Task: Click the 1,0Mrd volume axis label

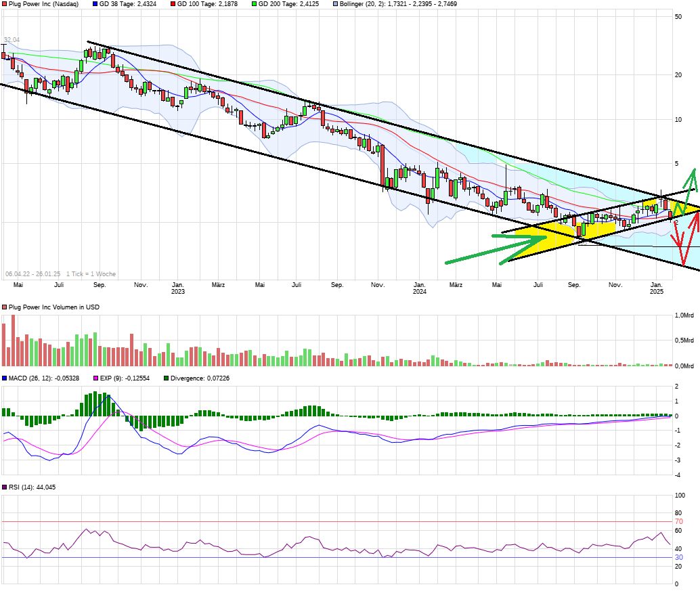Action: pos(684,315)
